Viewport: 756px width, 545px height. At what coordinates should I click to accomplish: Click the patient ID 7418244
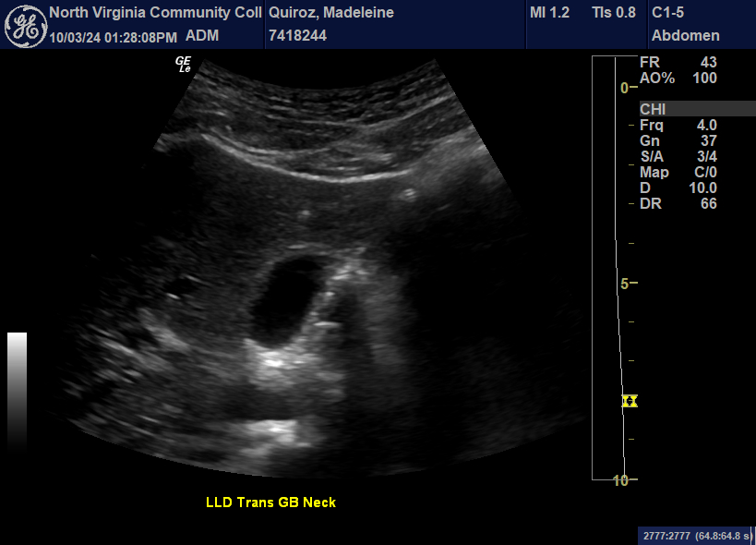tap(297, 36)
